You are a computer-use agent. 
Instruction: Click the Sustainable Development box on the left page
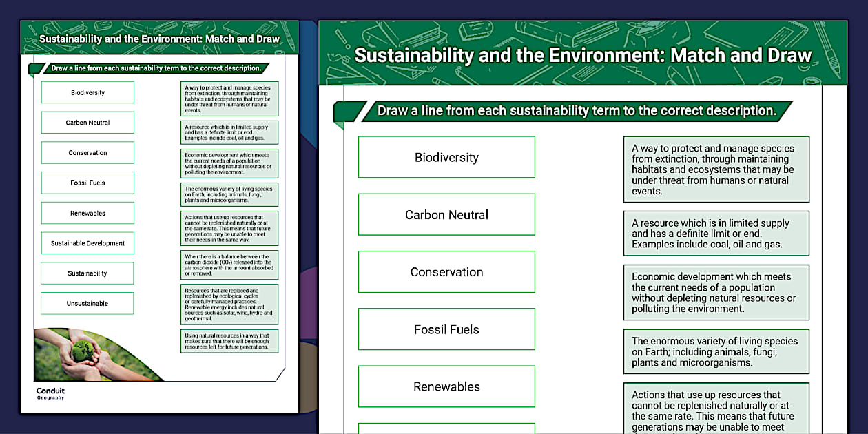coord(87,242)
